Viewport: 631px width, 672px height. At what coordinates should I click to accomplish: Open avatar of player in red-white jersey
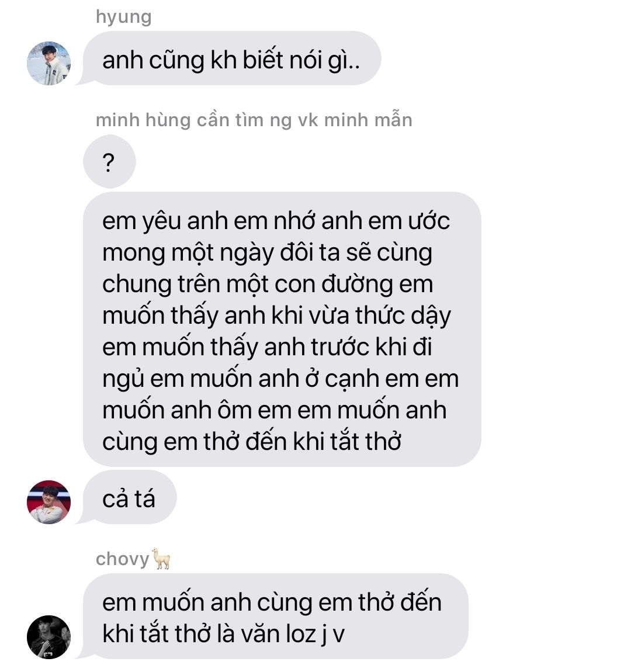pos(49,502)
